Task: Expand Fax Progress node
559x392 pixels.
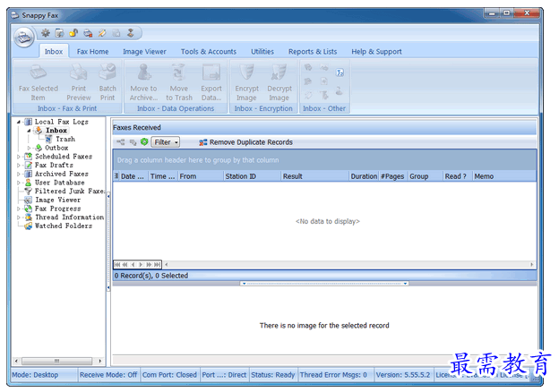Action: point(19,209)
